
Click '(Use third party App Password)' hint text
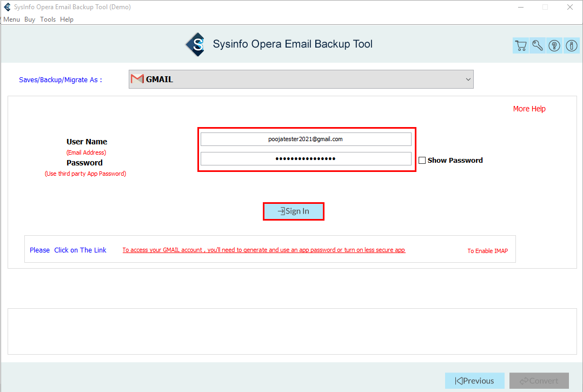pos(85,174)
